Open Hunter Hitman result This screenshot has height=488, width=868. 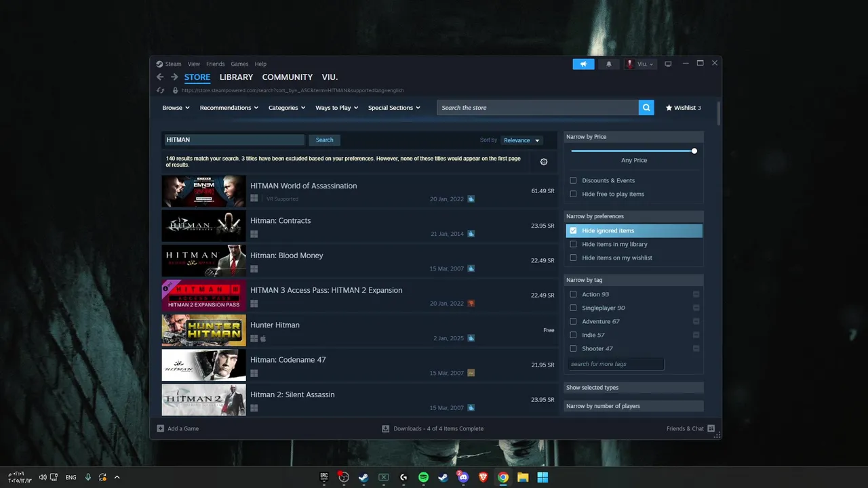(359, 331)
